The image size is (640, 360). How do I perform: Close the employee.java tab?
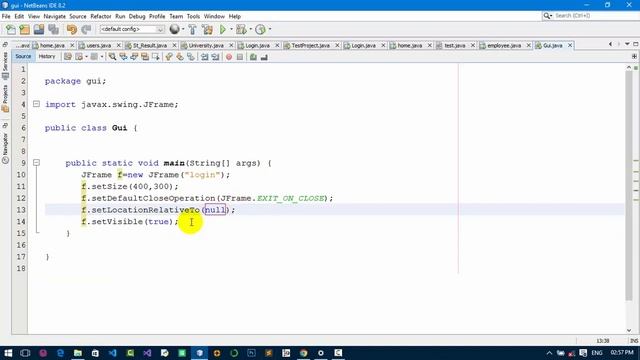point(528,46)
